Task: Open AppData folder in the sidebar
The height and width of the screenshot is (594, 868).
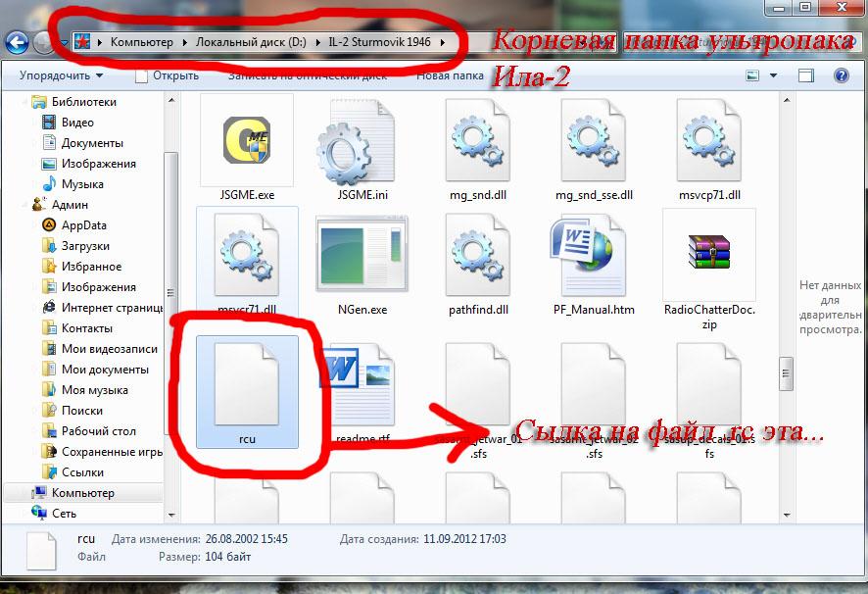Action: (x=74, y=225)
